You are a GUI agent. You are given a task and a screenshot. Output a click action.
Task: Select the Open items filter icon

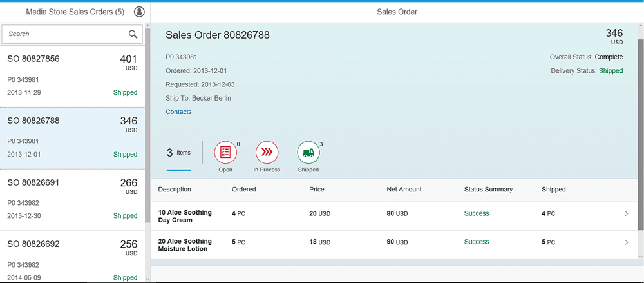pos(225,153)
